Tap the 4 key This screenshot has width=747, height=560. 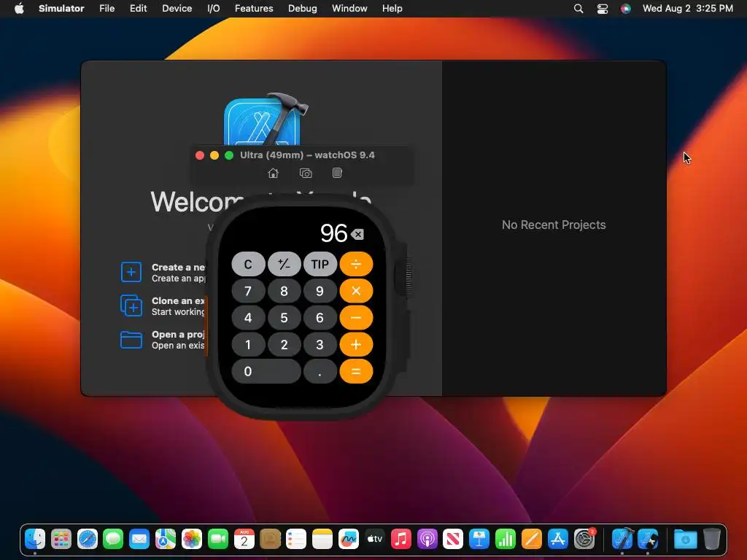(x=248, y=318)
